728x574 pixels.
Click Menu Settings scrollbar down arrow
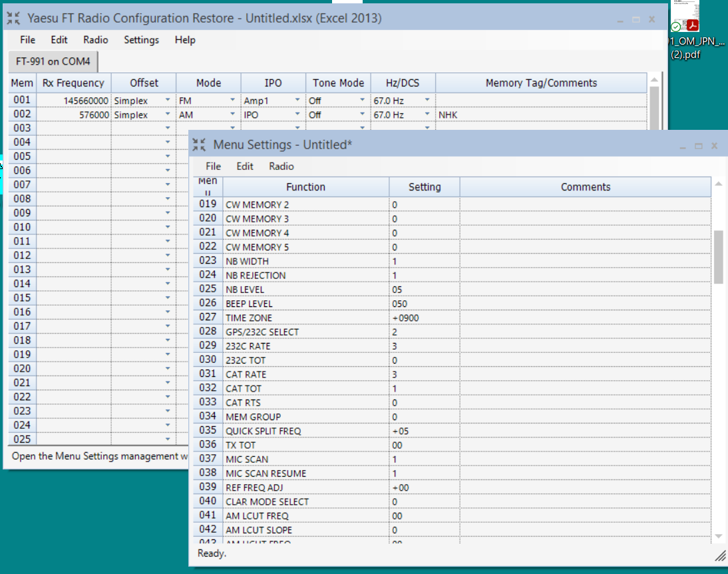719,536
